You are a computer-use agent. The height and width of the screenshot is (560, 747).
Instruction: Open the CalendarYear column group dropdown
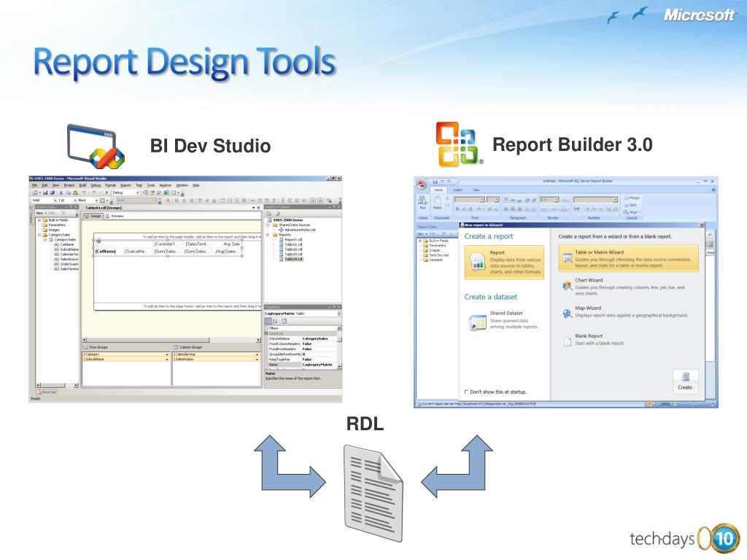pos(258,354)
